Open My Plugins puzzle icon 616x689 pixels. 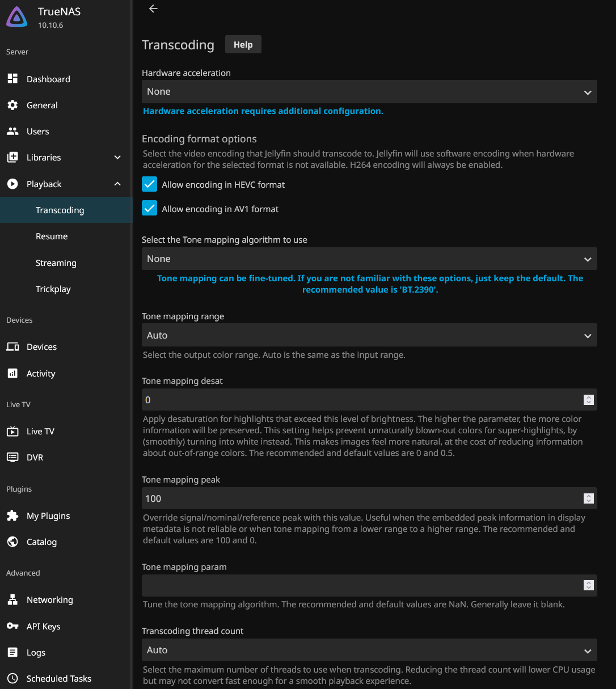[12, 515]
